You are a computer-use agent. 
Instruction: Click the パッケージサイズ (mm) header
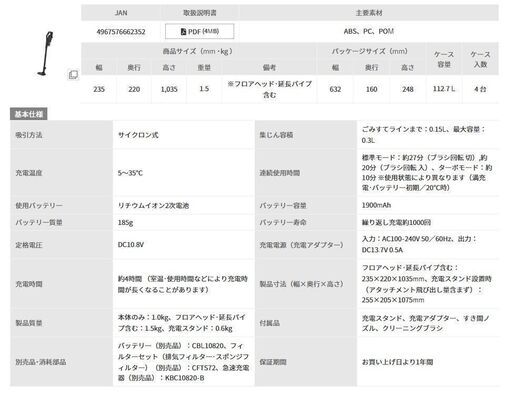370,51
